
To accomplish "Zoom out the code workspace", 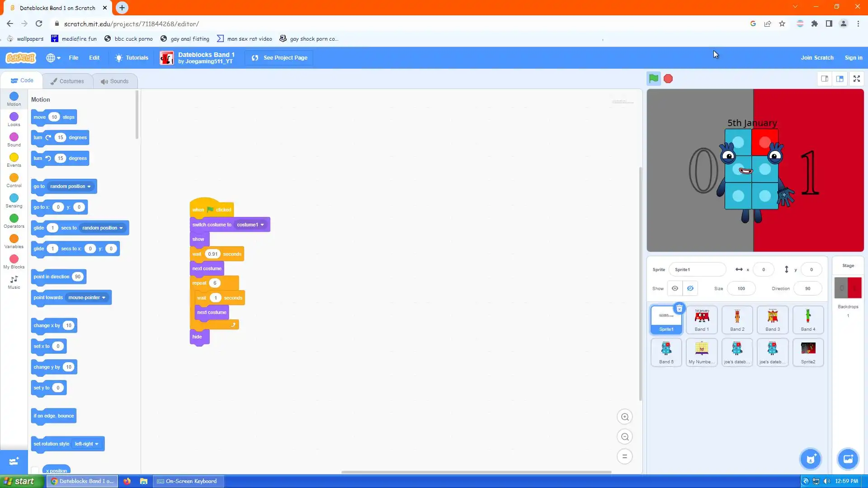I will (625, 437).
